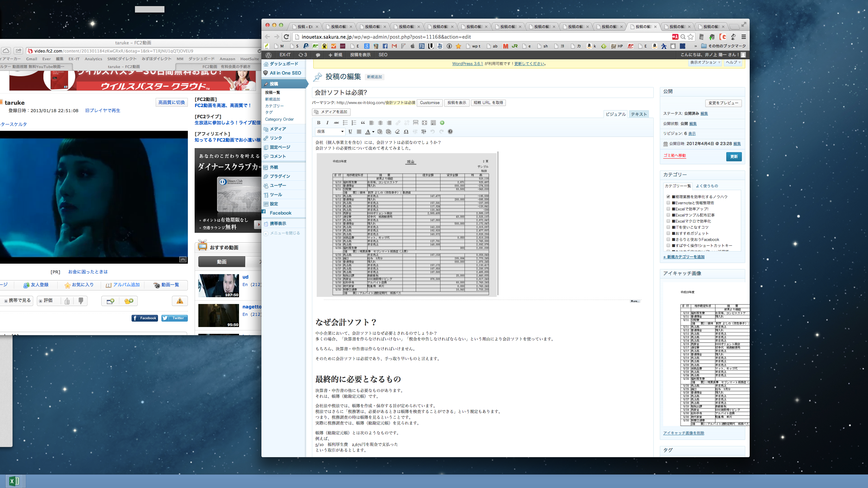Insert a numbered list in the editor
Image resolution: width=868 pixels, height=488 pixels.
(354, 123)
